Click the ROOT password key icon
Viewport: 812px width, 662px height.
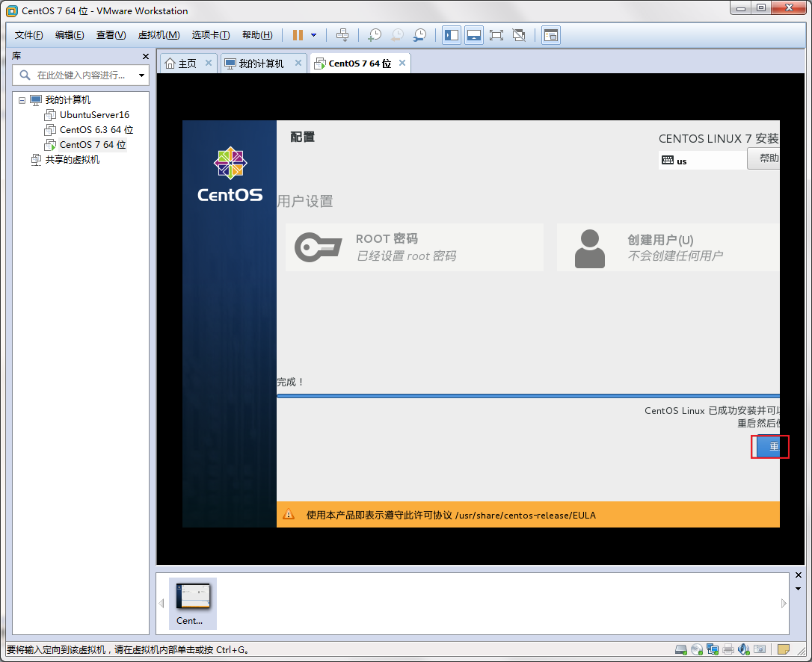pyautogui.click(x=318, y=247)
